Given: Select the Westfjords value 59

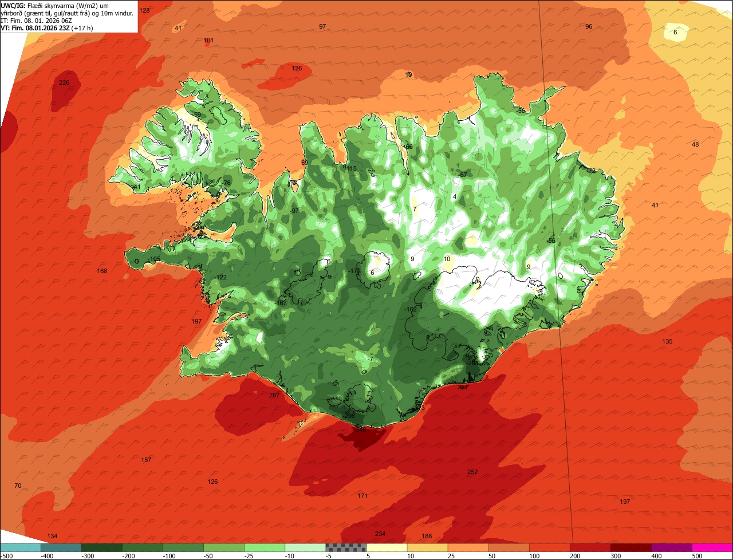Looking at the screenshot, I should click(x=197, y=115).
